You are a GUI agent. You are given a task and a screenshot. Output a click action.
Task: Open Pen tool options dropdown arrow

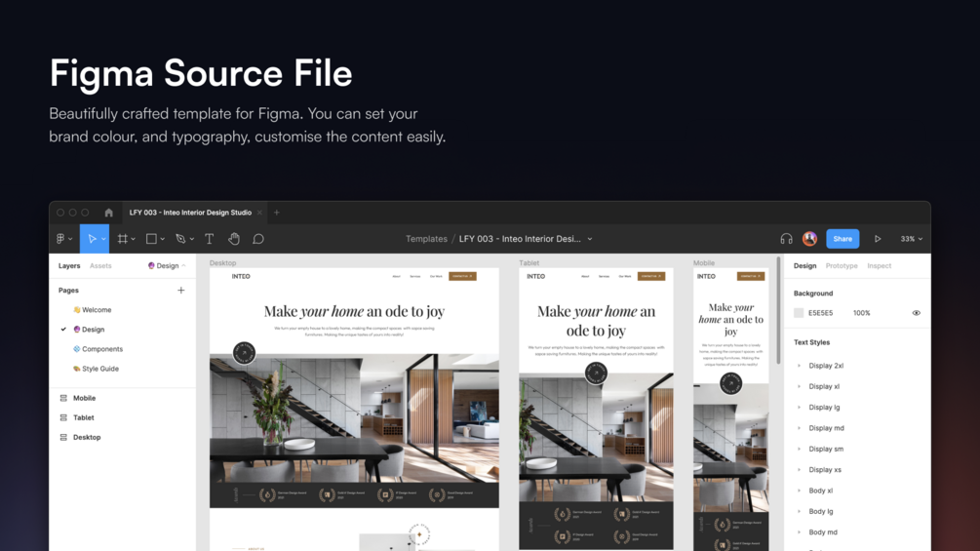click(192, 239)
